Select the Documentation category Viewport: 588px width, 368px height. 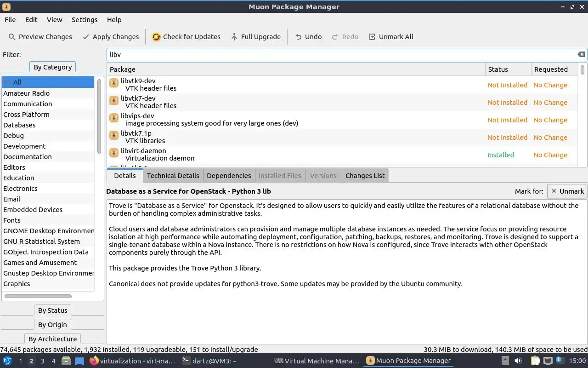pos(48,157)
